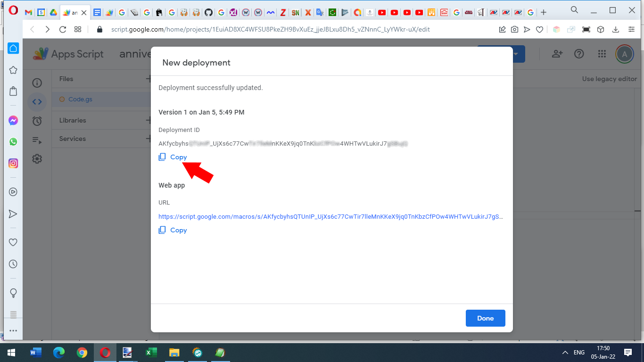This screenshot has height=362, width=644.
Task: Open Apps Script help icon
Action: [x=579, y=54]
